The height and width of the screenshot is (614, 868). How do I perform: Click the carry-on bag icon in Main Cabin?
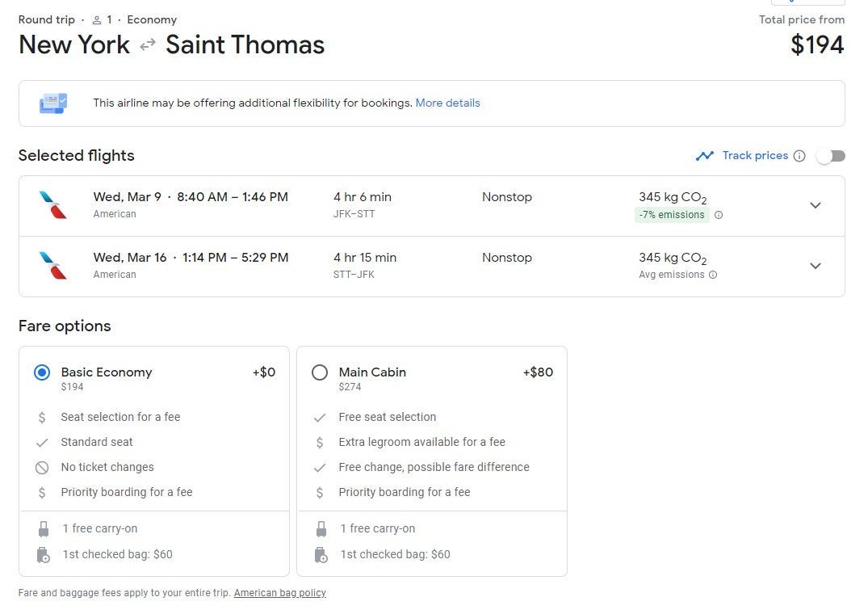pos(321,529)
